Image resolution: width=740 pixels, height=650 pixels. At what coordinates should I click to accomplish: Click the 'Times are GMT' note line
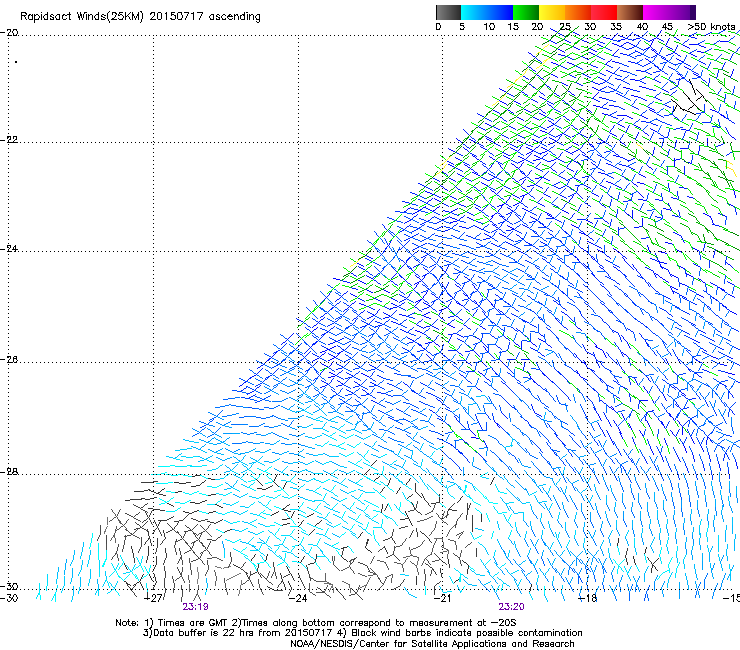[x=316, y=623]
